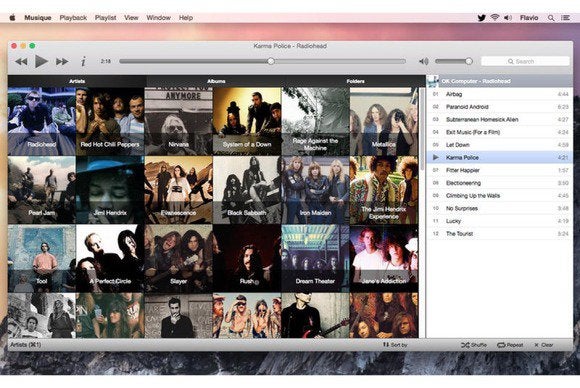This screenshot has width=580, height=388.
Task: Open Notification Center list icon
Action: point(566,18)
